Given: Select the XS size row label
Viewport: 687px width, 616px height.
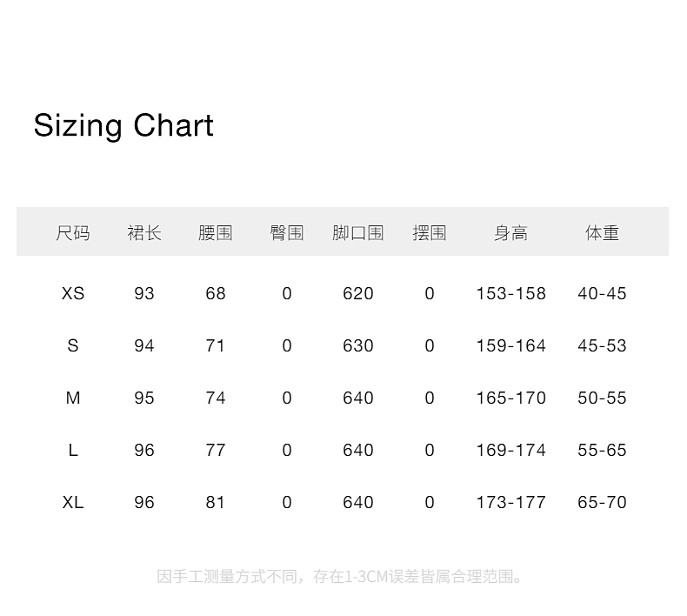Looking at the screenshot, I should (x=73, y=293).
